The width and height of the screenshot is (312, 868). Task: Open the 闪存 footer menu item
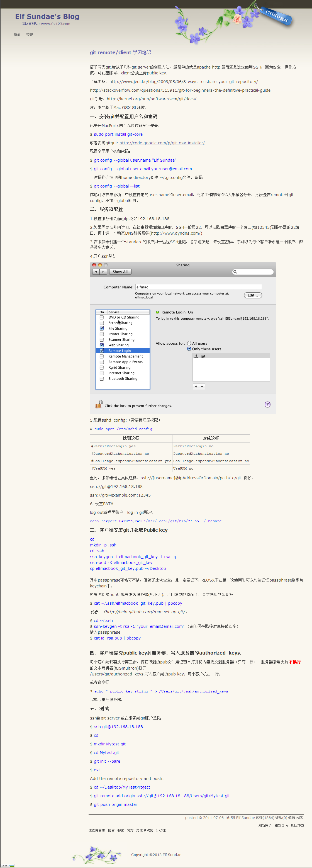130,831
